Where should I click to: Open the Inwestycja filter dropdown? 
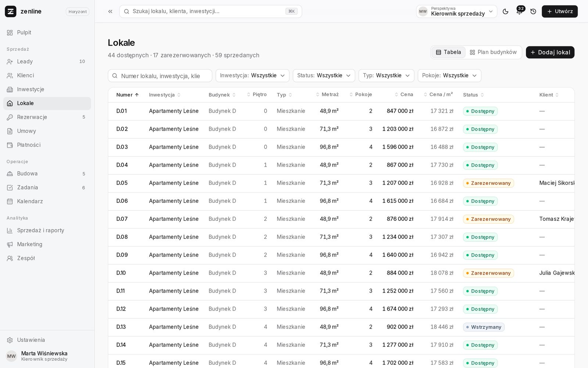pos(252,75)
